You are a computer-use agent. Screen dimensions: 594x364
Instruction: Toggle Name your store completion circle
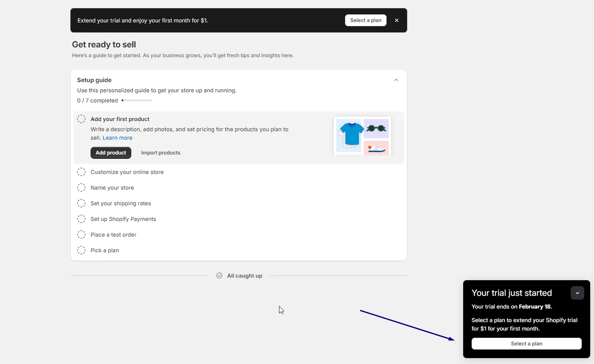click(x=81, y=188)
